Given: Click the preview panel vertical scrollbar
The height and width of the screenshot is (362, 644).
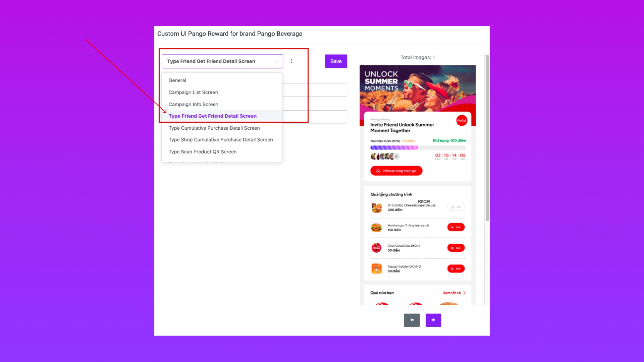Looking at the screenshot, I should 487,138.
